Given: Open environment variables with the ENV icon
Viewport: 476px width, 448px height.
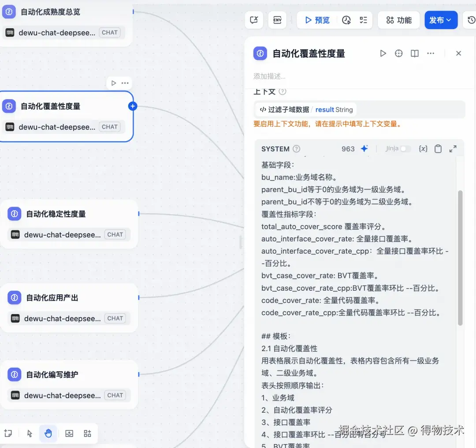Looking at the screenshot, I should coord(277,20).
